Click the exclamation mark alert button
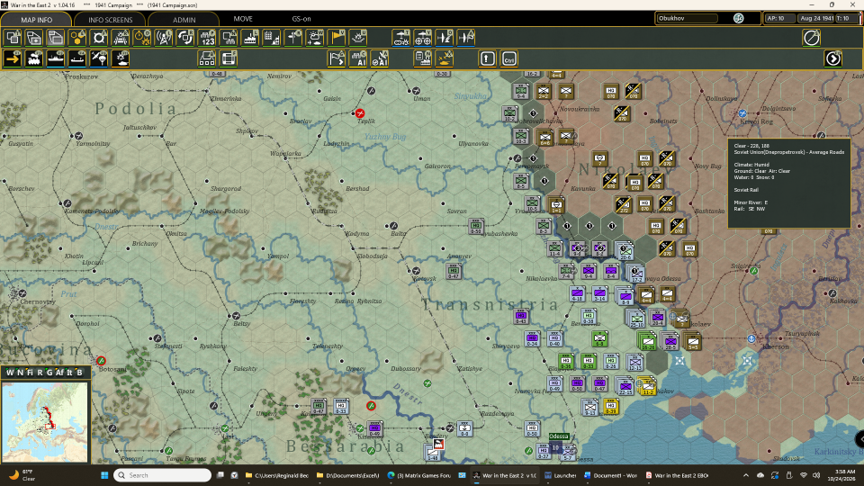Viewport: 864px width, 486px height. click(487, 58)
